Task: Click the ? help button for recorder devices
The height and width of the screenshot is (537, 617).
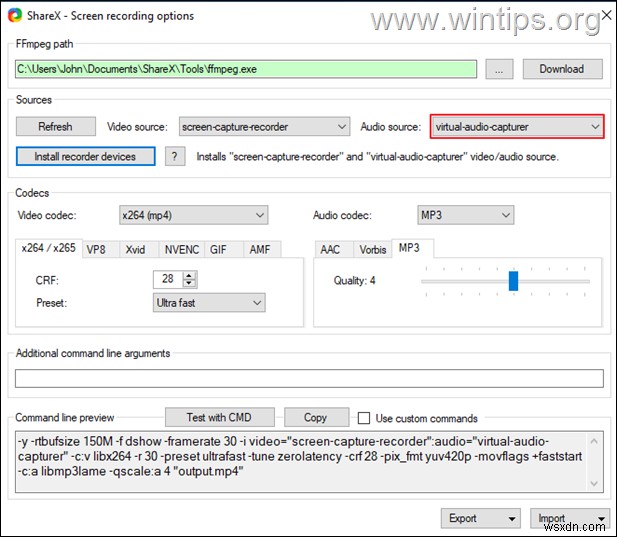Action: [x=175, y=157]
